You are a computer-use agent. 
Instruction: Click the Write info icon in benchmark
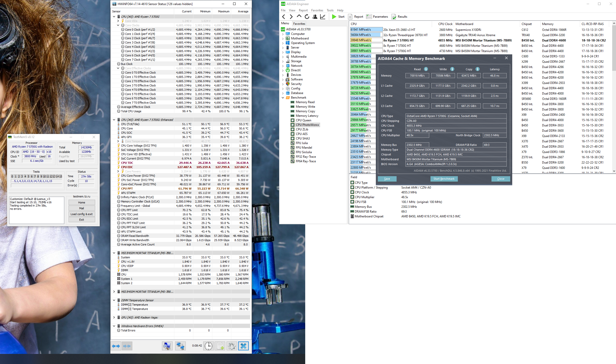pyautogui.click(x=452, y=69)
